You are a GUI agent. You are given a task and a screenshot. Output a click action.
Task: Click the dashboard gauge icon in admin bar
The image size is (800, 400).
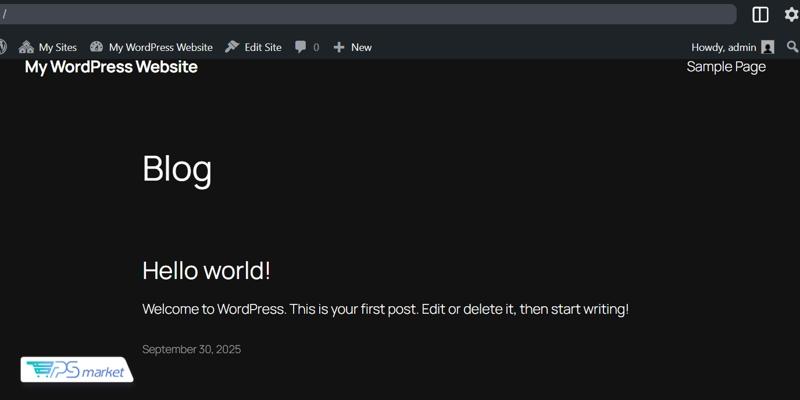point(97,47)
